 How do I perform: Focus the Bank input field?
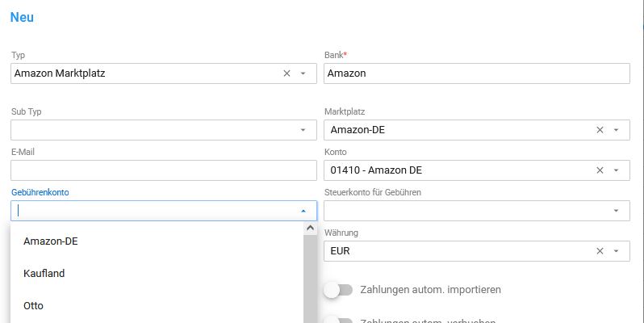point(476,73)
